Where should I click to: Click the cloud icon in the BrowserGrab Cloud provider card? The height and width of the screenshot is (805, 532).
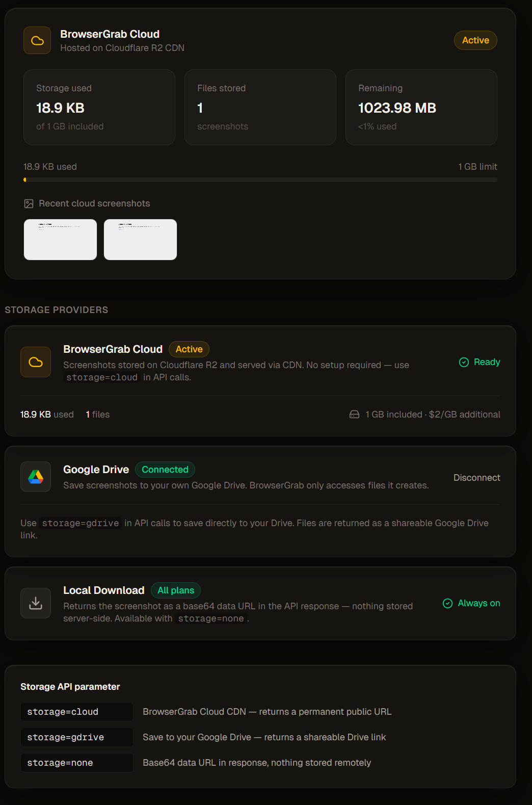(35, 361)
